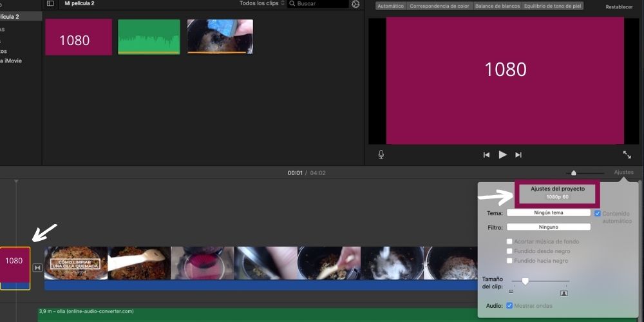Click the Restablecer button
The height and width of the screenshot is (322, 644).
point(619,6)
